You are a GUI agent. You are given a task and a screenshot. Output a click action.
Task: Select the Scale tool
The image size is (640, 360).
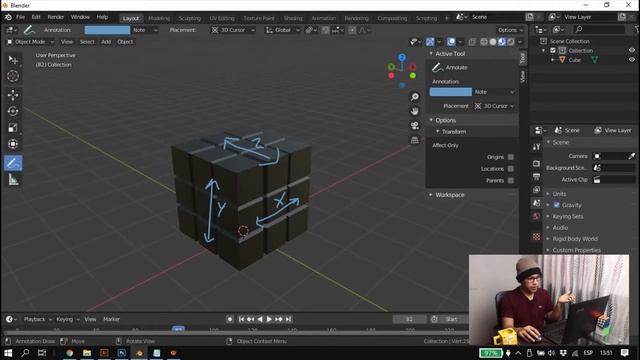(x=13, y=128)
